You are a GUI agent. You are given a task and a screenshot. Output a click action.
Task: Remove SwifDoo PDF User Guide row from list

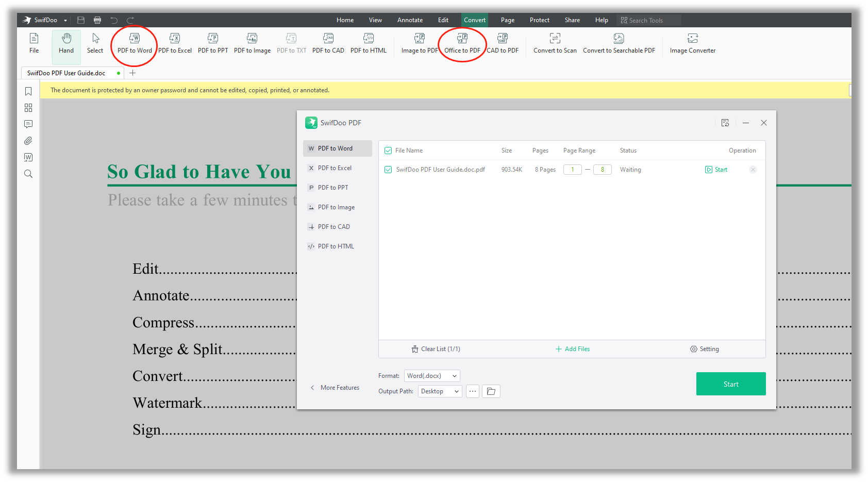(753, 170)
